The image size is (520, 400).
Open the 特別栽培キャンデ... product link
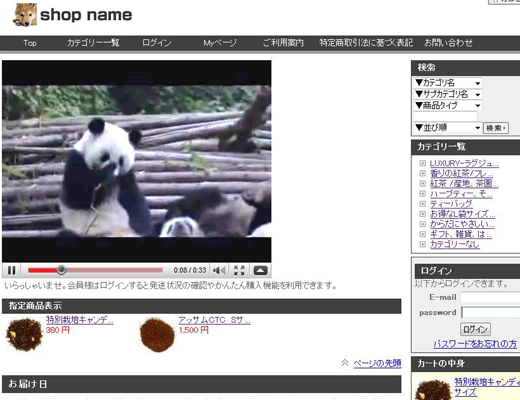pos(80,320)
